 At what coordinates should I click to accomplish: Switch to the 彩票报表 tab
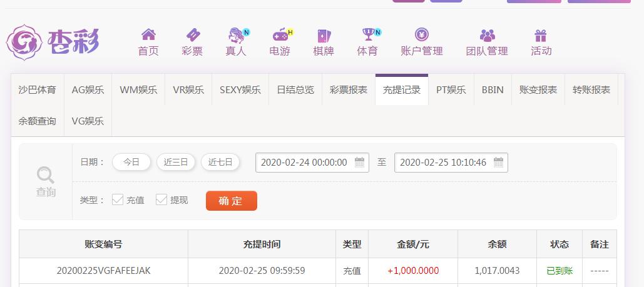coord(349,89)
